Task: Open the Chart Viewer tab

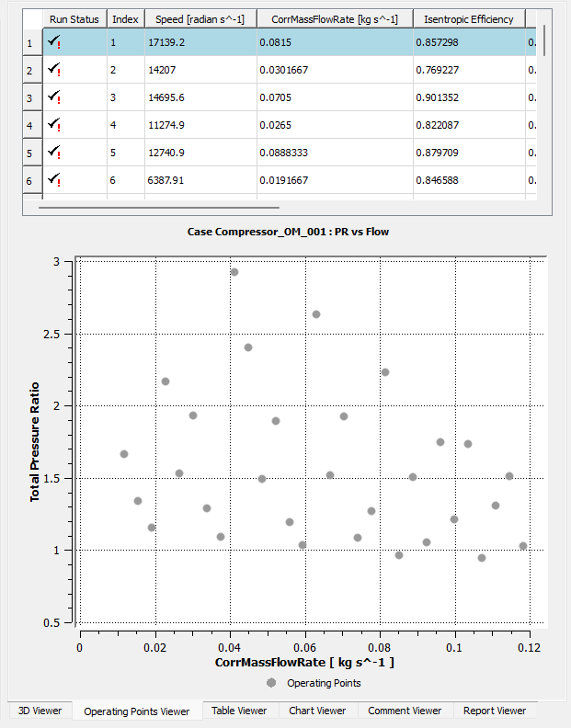Action: [x=317, y=711]
